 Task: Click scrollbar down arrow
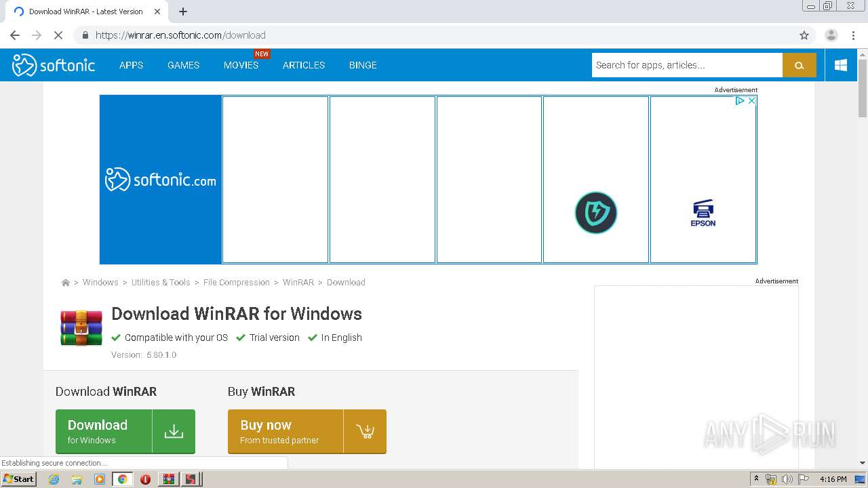[x=863, y=463]
